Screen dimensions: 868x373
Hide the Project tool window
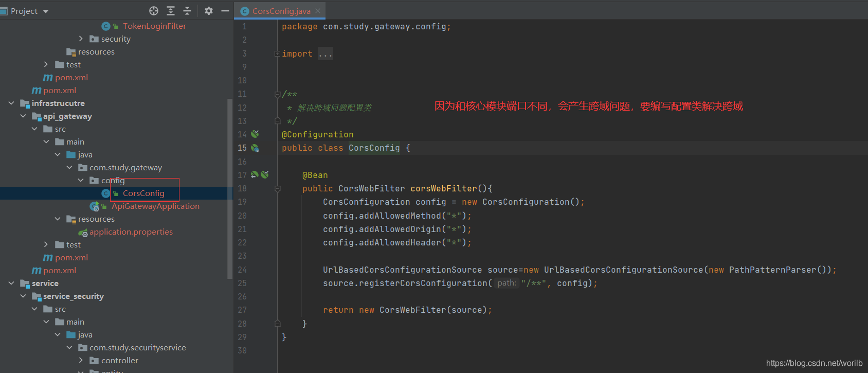[225, 11]
